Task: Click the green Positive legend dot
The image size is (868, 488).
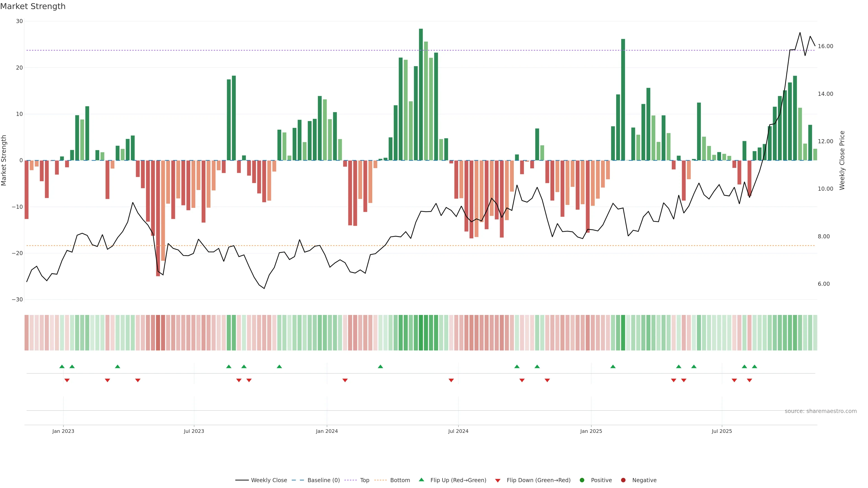Action: (x=582, y=480)
